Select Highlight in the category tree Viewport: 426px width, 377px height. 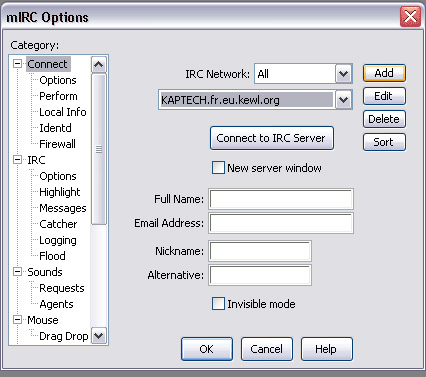tap(60, 192)
